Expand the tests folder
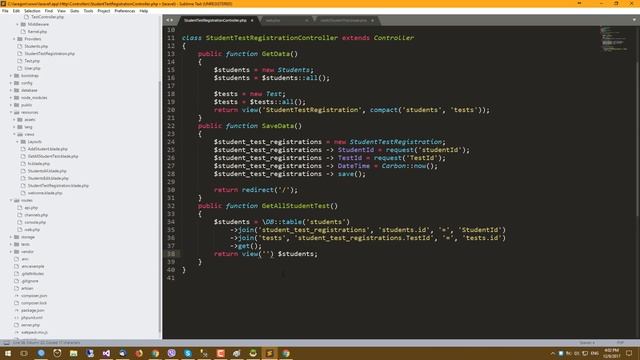The width and height of the screenshot is (640, 360). [x=11, y=244]
